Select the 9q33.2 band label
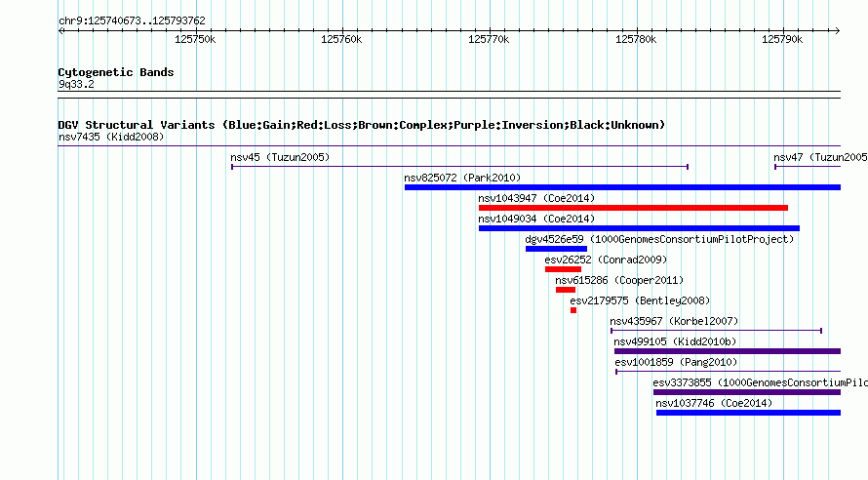Screen dimensions: 868x480 pos(76,84)
